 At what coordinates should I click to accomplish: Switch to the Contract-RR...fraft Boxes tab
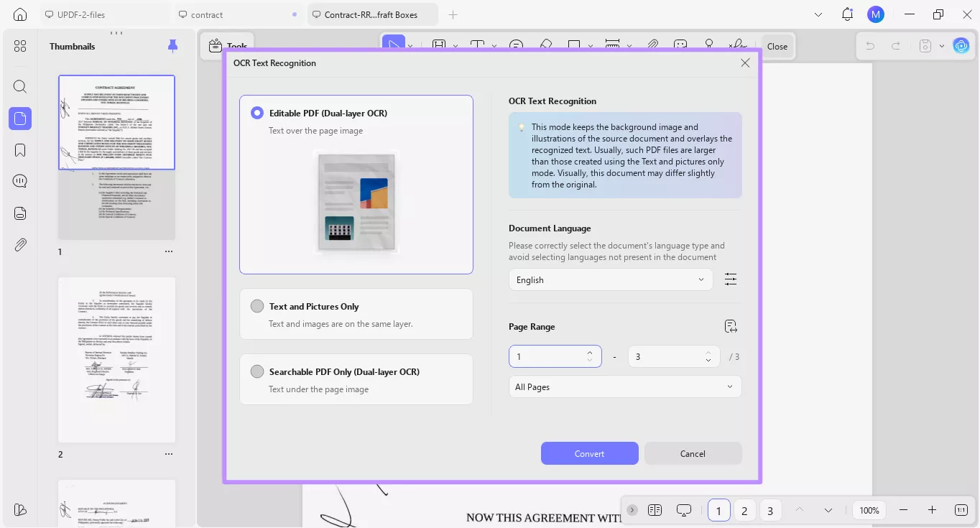click(372, 14)
